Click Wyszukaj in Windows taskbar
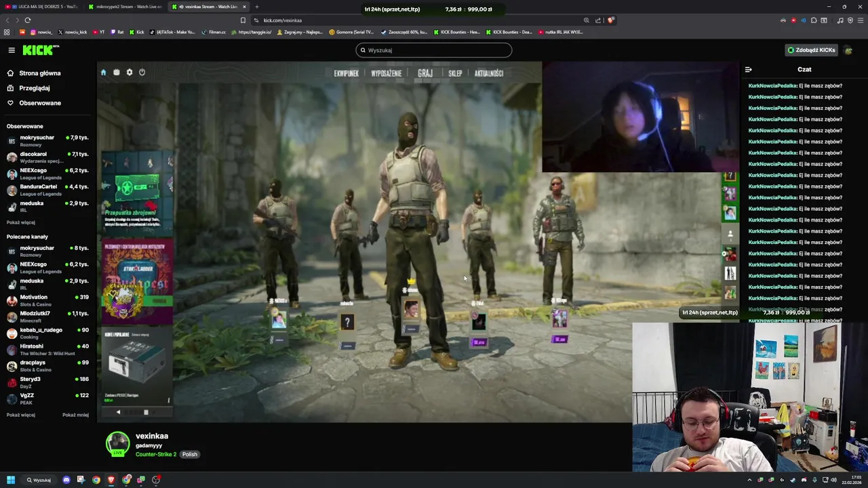Viewport: 868px width, 488px height. [39, 480]
